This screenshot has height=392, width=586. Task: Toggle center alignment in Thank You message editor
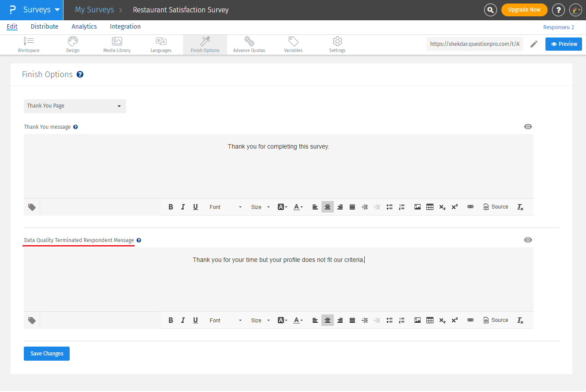point(328,207)
